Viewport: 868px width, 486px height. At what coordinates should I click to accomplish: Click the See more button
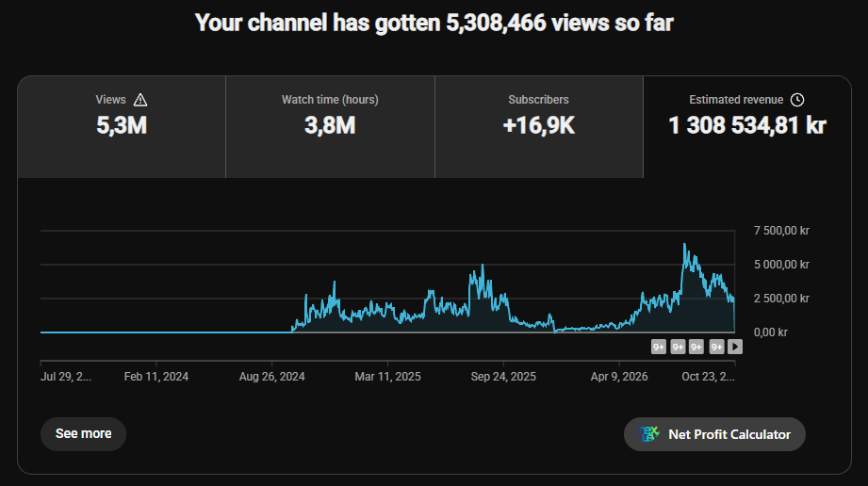click(x=83, y=434)
